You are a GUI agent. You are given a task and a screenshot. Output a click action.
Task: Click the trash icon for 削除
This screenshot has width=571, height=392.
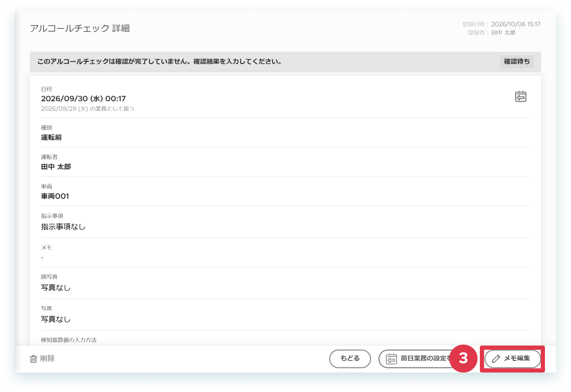click(33, 359)
